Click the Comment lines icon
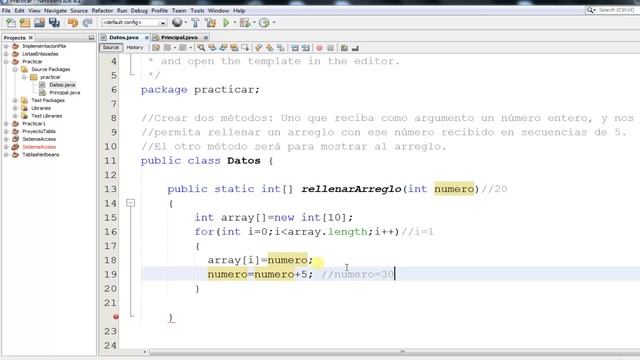This screenshot has height=360, width=640. (344, 48)
